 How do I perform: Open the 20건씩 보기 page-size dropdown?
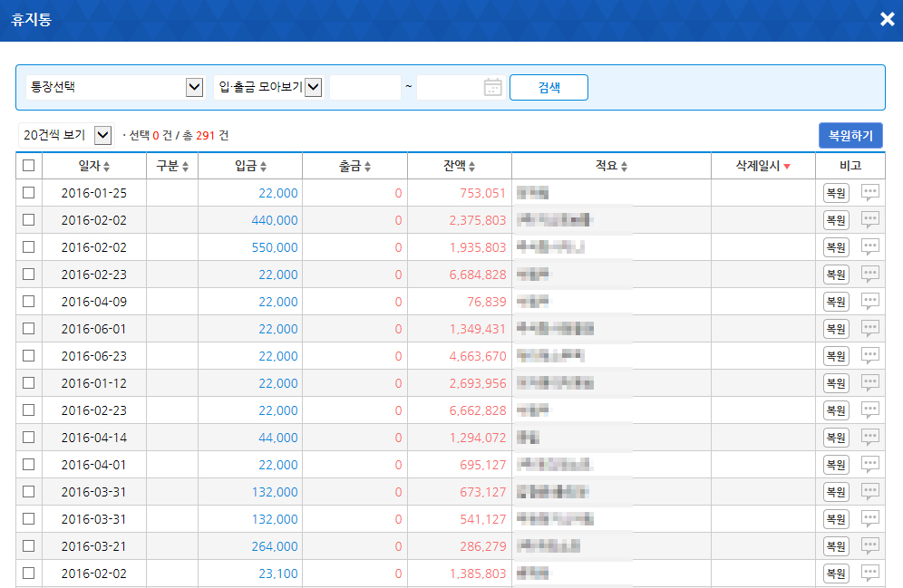coord(66,135)
